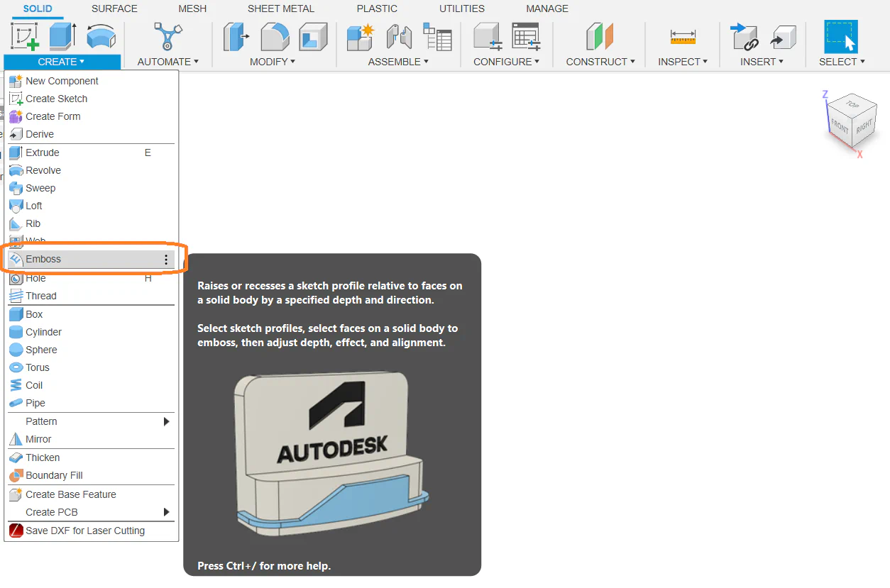Select the Press Pull modify icon
Image resolution: width=890 pixels, height=588 pixels.
tap(236, 36)
